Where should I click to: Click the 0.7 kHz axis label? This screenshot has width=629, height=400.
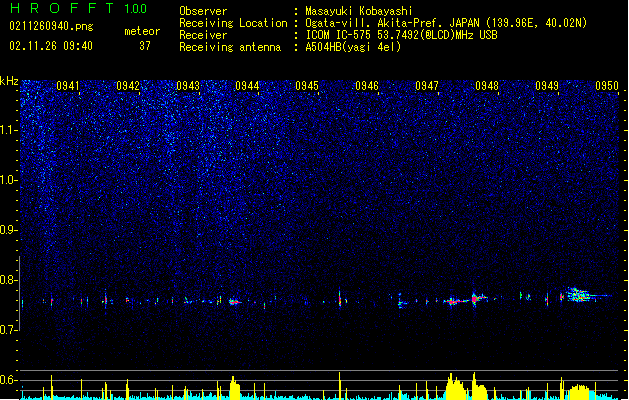(9, 330)
